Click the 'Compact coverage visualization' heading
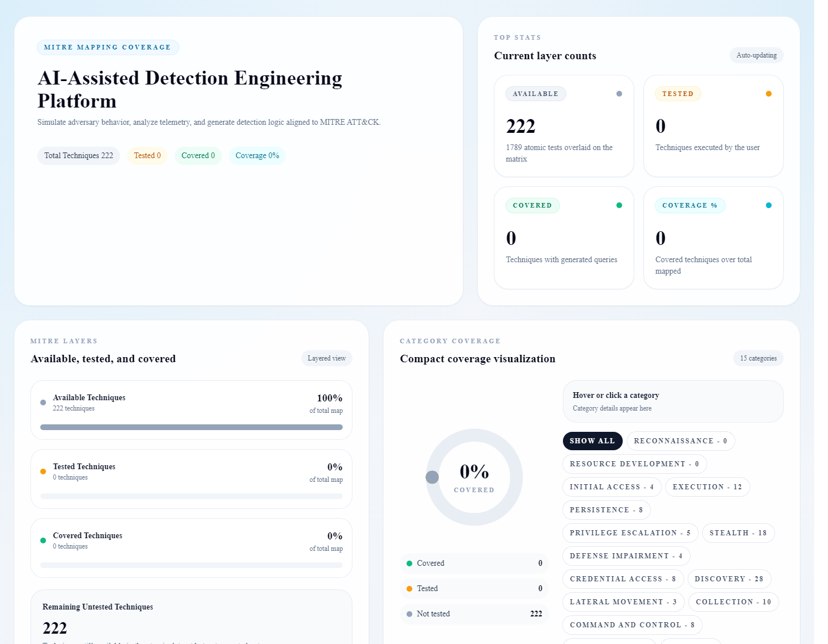The image size is (828, 644). pos(478,359)
